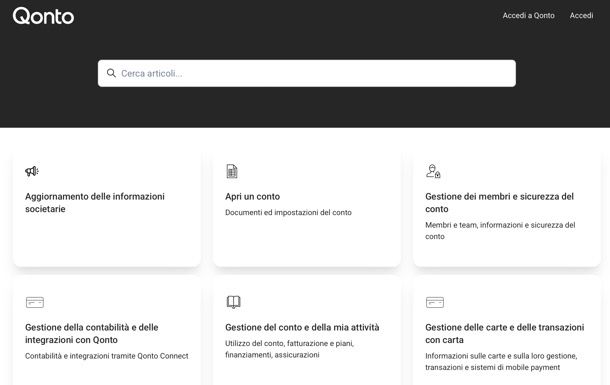
Task: Focus the Cerca articoli search field
Action: pos(307,74)
